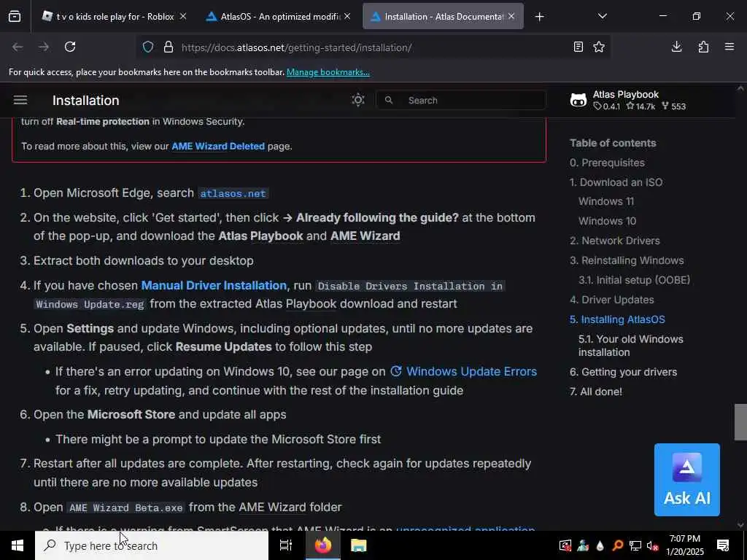Select Installation - Atlas Documentation tab
Image resolution: width=747 pixels, height=560 pixels.
coord(443,17)
